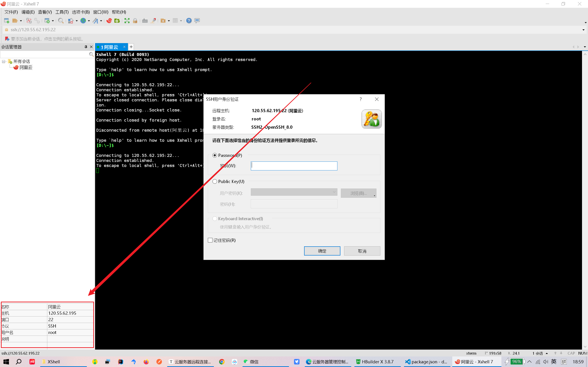
Task: Click the 取消 cancel button
Action: tap(362, 251)
